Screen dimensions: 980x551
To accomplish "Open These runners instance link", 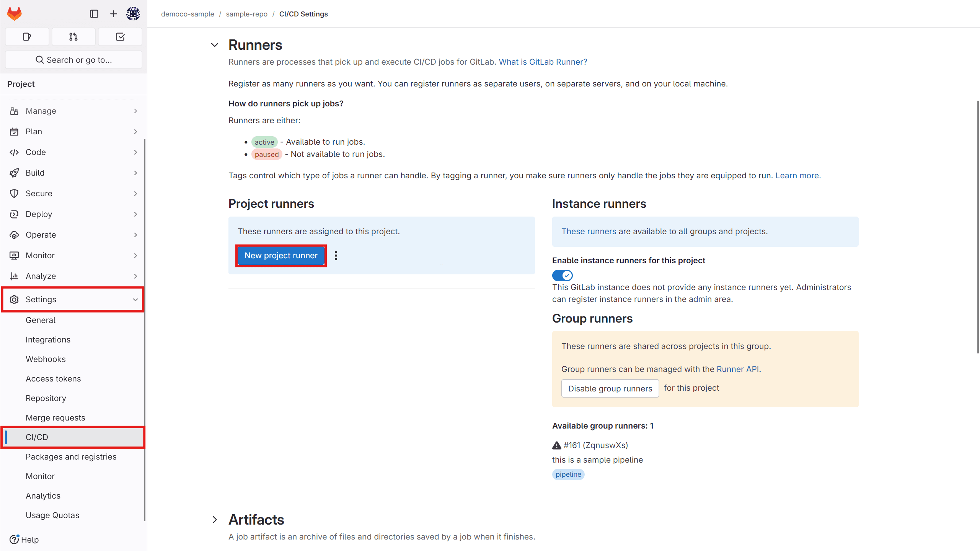I will pyautogui.click(x=589, y=231).
